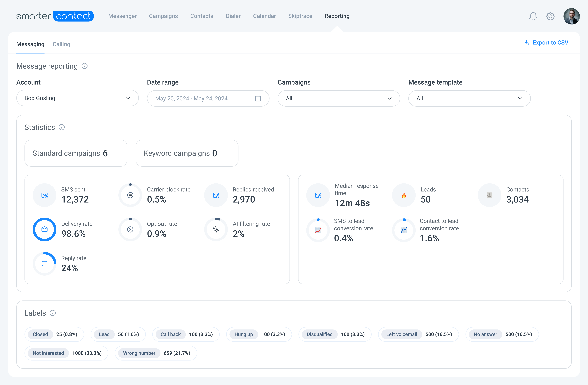Open settings via gear icon

tap(550, 16)
